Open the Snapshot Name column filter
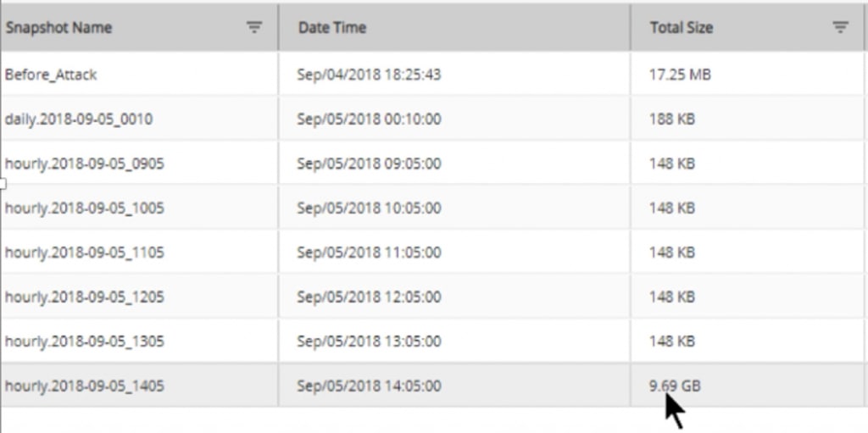 253,27
